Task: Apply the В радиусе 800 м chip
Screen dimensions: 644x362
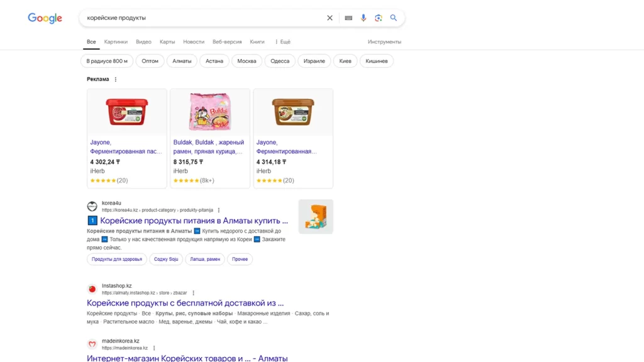Action: click(107, 61)
